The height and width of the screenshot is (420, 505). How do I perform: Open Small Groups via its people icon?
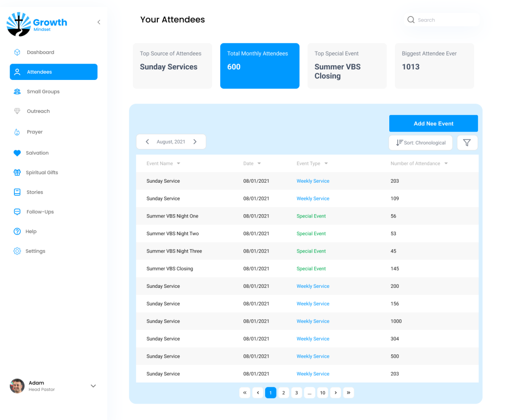[x=17, y=91]
